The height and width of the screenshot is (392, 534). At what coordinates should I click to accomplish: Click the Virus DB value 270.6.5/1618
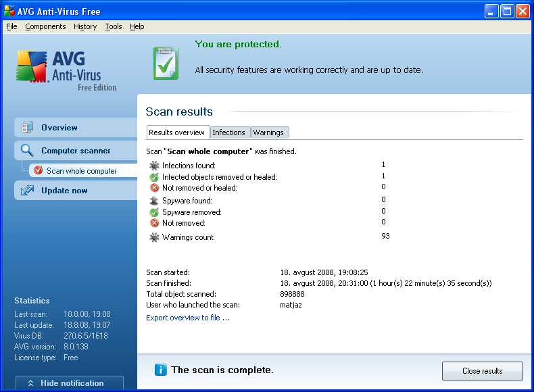click(x=86, y=336)
